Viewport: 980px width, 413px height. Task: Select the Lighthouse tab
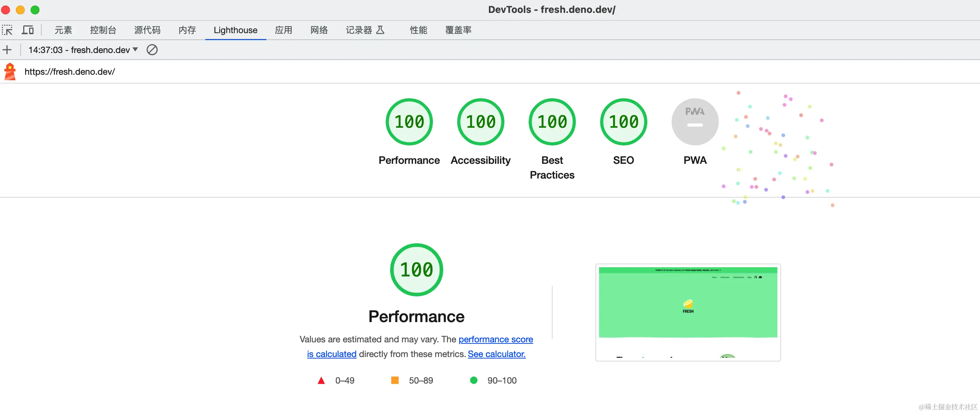click(235, 30)
